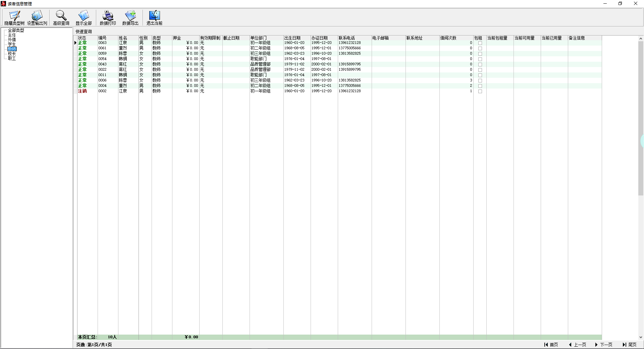Select the 押金 column header
644x349 pixels.
click(185, 38)
